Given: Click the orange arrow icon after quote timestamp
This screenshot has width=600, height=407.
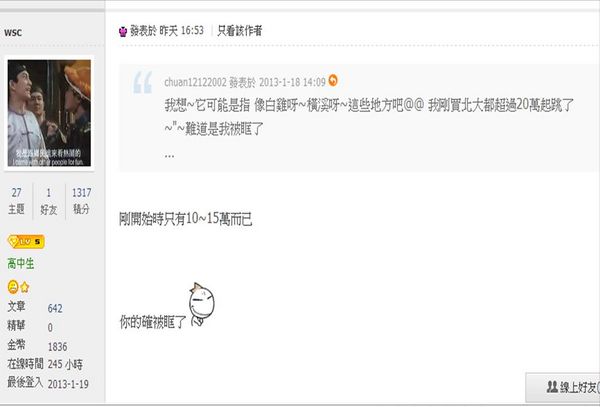Looking at the screenshot, I should pos(333,80).
